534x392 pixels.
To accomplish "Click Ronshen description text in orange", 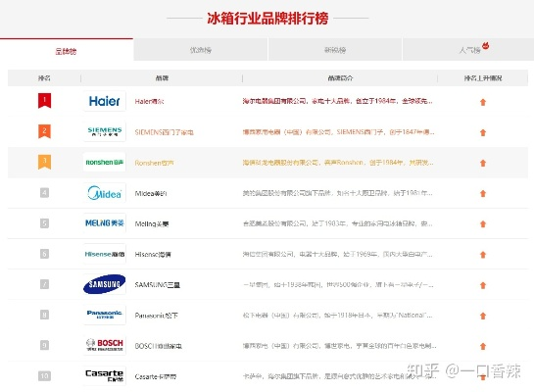I will tap(338, 163).
